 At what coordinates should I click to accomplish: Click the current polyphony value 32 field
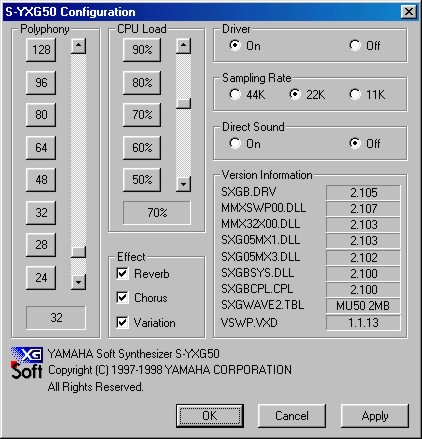pos(56,318)
